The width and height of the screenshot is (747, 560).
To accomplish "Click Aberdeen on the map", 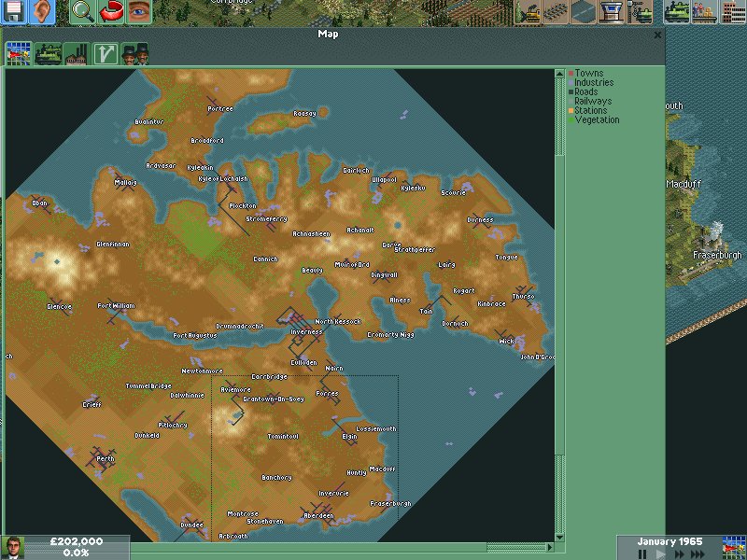I will (318, 516).
